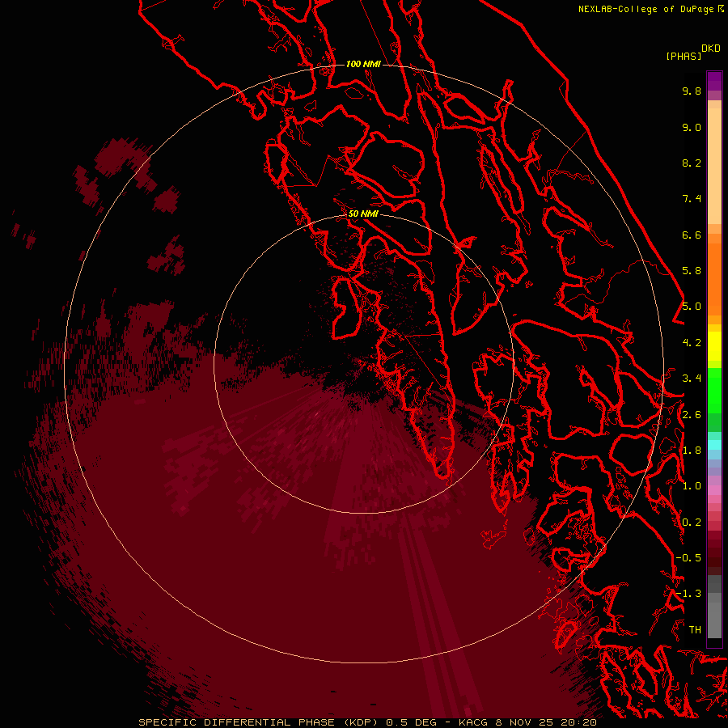Click the [PHAS] legend header
The width and height of the screenshot is (728, 728).
click(x=684, y=56)
